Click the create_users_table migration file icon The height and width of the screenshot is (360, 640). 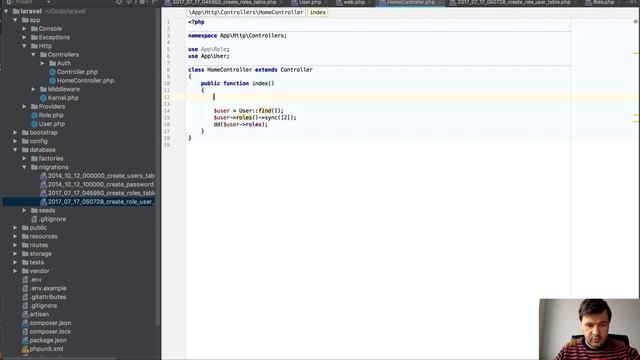[43, 176]
